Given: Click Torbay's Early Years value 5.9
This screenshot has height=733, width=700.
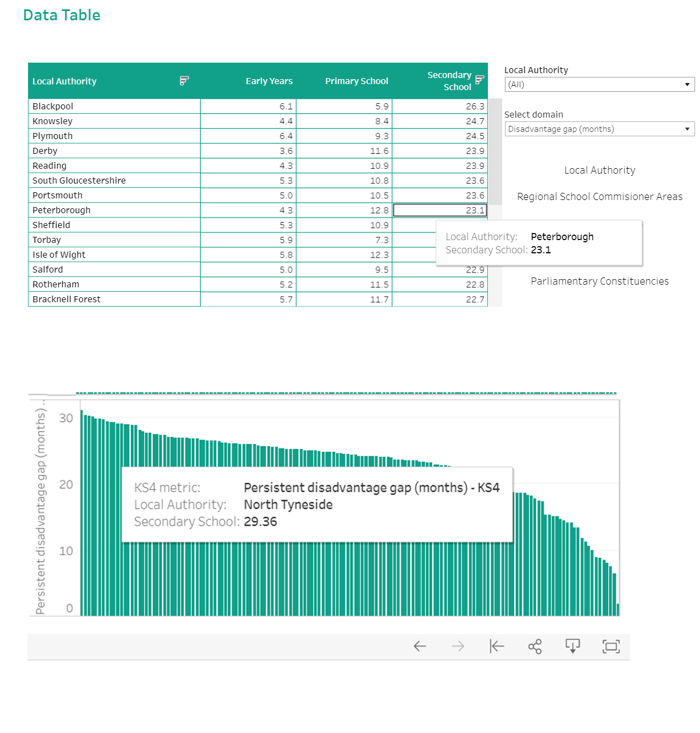Looking at the screenshot, I should pos(286,240).
